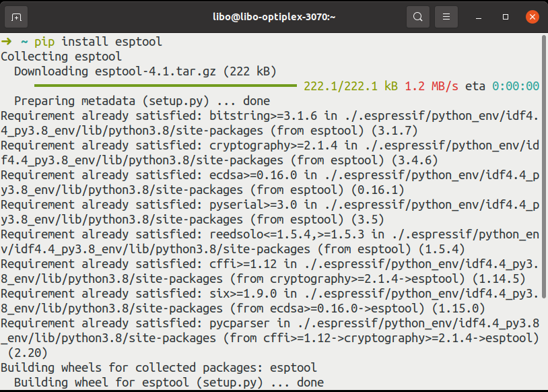The image size is (548, 392).
Task: Maximize the terminal window
Action: 506,17
